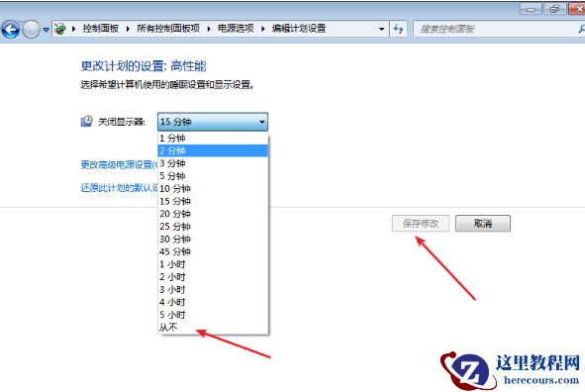Minimize the Control Panel window

pyautogui.click(x=532, y=9)
